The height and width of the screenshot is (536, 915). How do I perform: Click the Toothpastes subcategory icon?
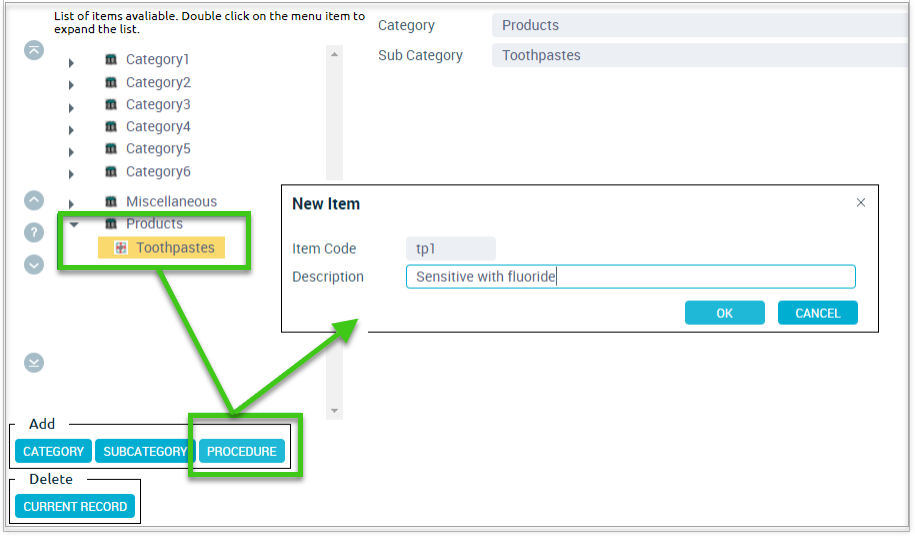121,248
